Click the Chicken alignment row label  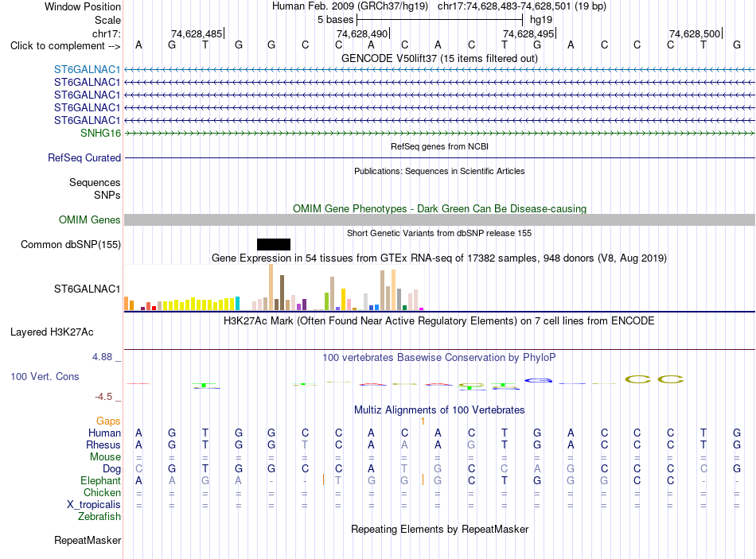coord(102,492)
